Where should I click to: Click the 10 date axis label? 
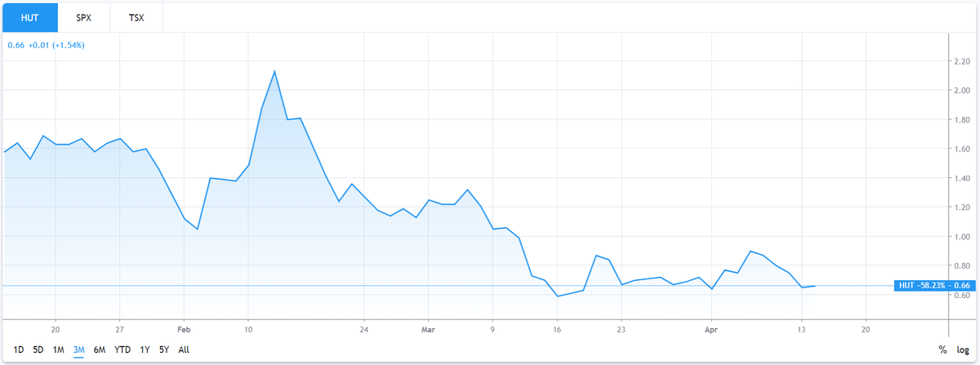247,329
